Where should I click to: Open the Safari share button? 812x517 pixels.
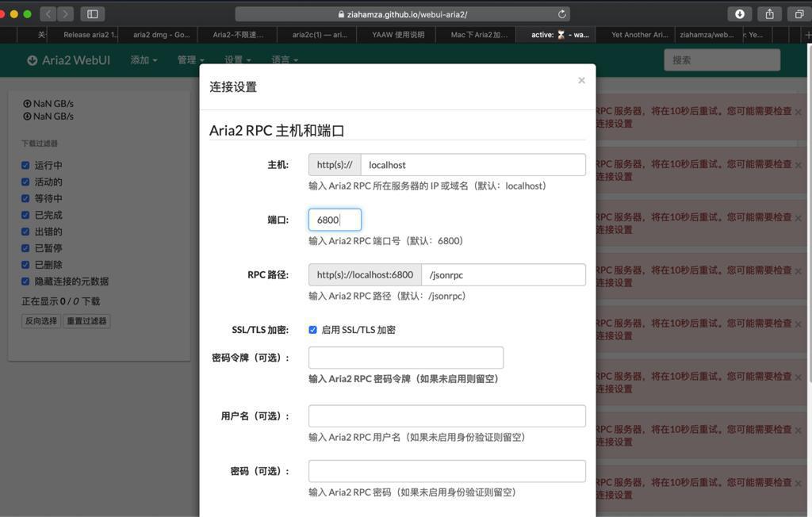tap(769, 14)
